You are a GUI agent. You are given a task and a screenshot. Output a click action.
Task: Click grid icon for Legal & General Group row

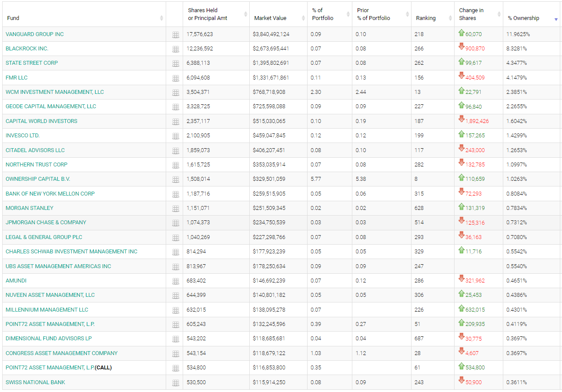[x=176, y=238]
